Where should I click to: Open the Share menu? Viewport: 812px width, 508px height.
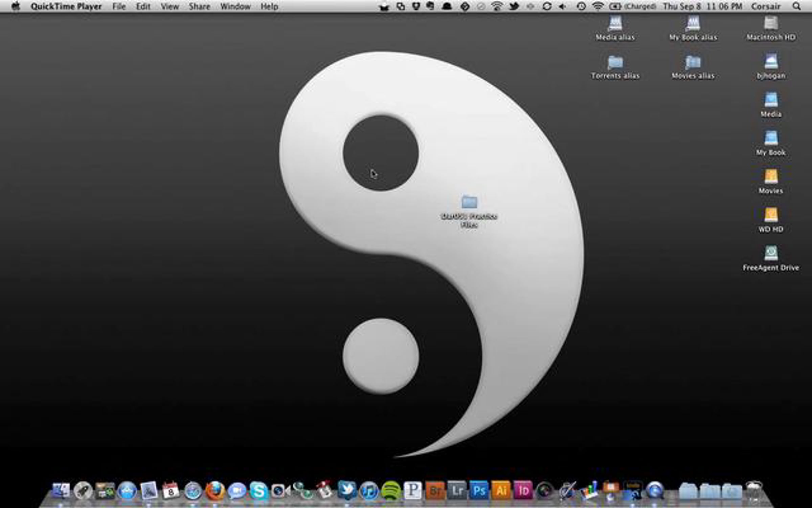[x=199, y=6]
